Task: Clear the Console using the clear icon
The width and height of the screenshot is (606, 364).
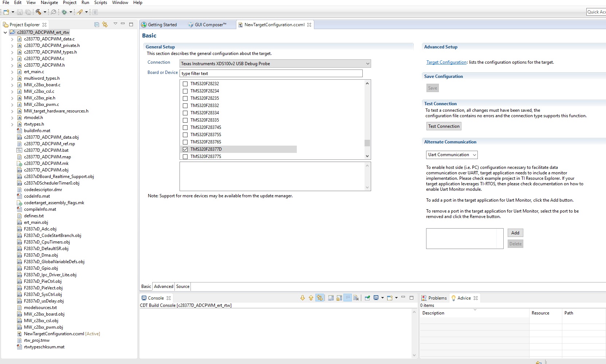Action: coord(356,298)
